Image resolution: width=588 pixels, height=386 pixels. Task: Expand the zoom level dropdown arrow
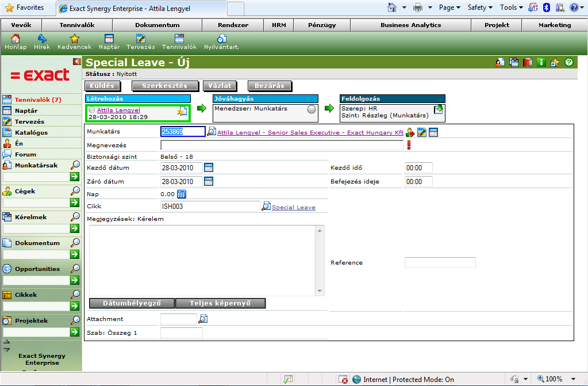pos(574,379)
